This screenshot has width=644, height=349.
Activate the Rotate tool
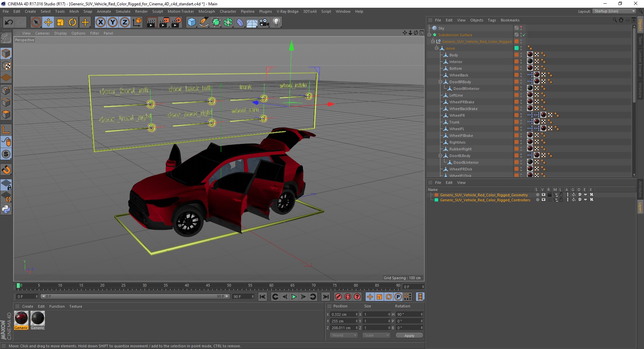(x=72, y=22)
